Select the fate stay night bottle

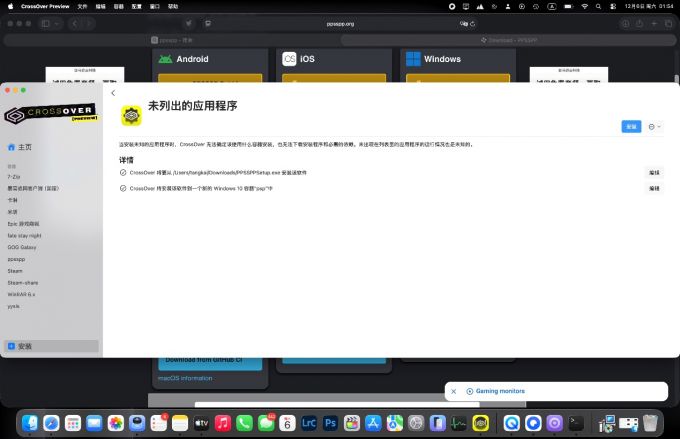coord(24,236)
